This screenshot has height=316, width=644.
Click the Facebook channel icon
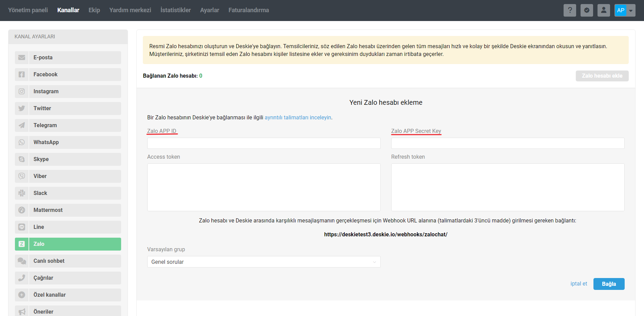click(22, 75)
